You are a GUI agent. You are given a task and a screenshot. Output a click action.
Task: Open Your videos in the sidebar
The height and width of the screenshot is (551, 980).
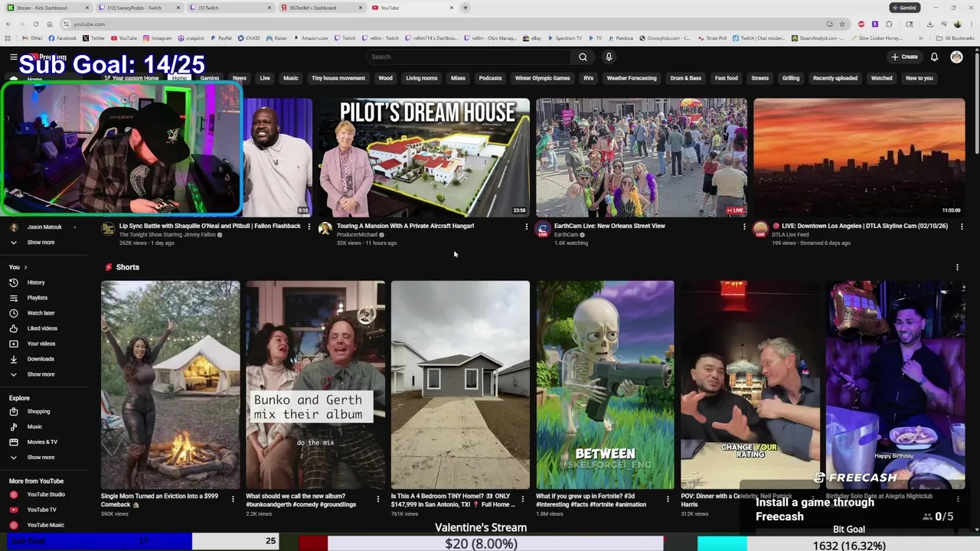pyautogui.click(x=41, y=344)
